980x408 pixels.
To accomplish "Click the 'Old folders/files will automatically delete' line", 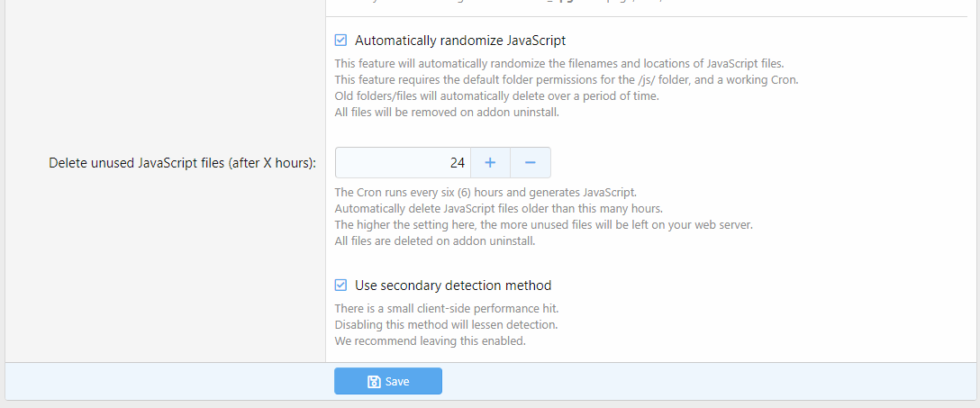I will point(496,96).
